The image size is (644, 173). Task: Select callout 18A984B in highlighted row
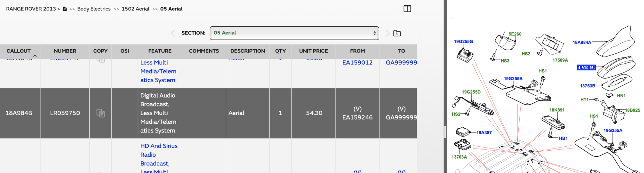coord(19,113)
